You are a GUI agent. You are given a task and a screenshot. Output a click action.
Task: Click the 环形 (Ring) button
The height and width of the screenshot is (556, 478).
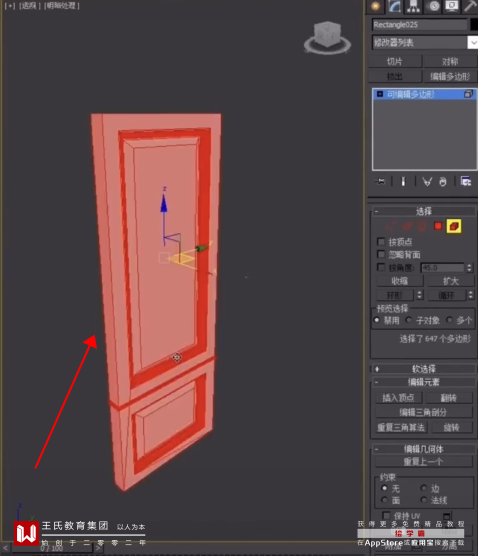pyautogui.click(x=395, y=295)
